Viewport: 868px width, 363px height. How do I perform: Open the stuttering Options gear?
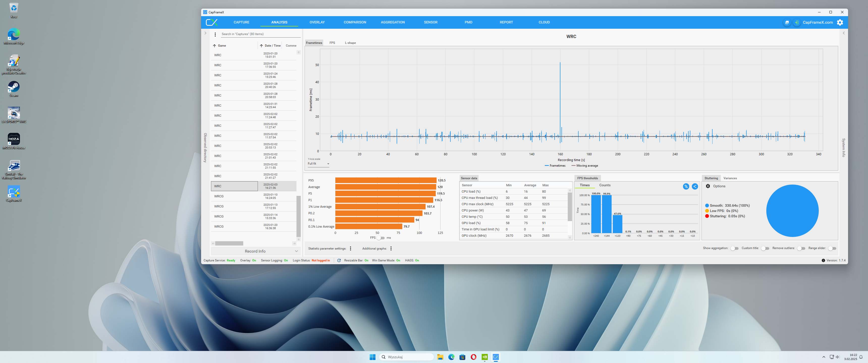[708, 186]
